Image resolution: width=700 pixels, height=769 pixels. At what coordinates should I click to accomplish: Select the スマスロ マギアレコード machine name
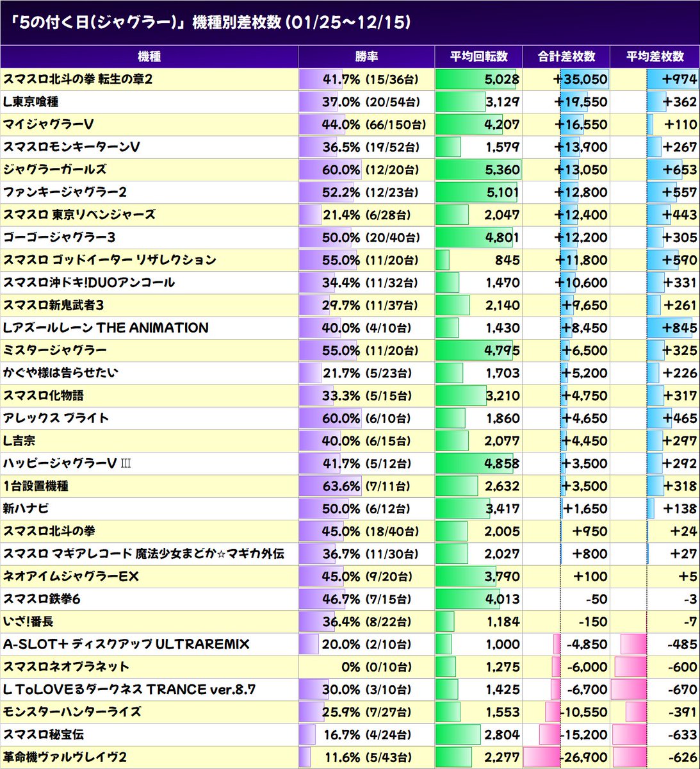pyautogui.click(x=143, y=554)
